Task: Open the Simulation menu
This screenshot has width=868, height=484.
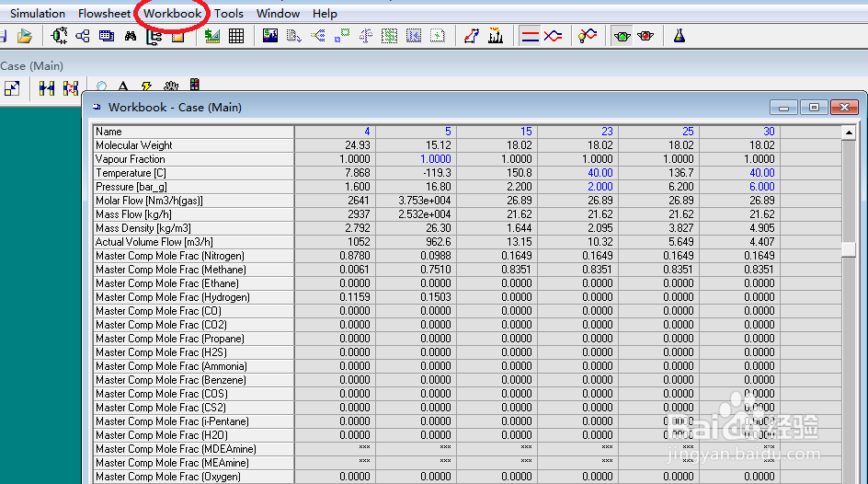Action: (x=38, y=13)
